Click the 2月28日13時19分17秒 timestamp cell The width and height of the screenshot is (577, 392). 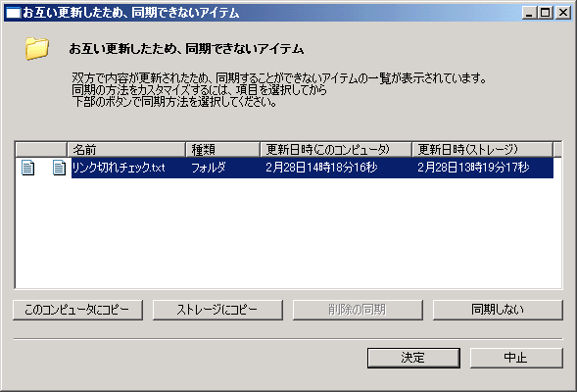coord(473,168)
